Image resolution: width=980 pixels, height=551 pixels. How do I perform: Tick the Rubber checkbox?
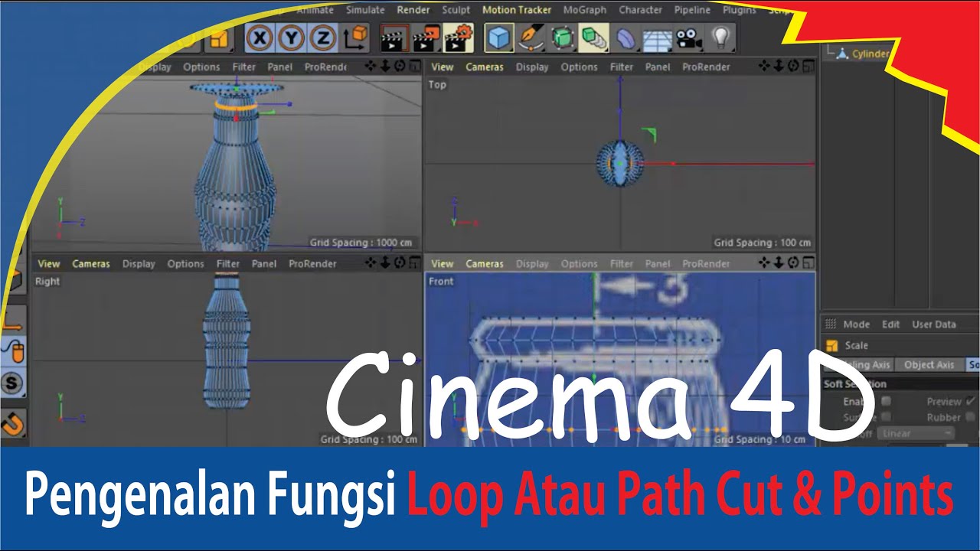coord(971,417)
